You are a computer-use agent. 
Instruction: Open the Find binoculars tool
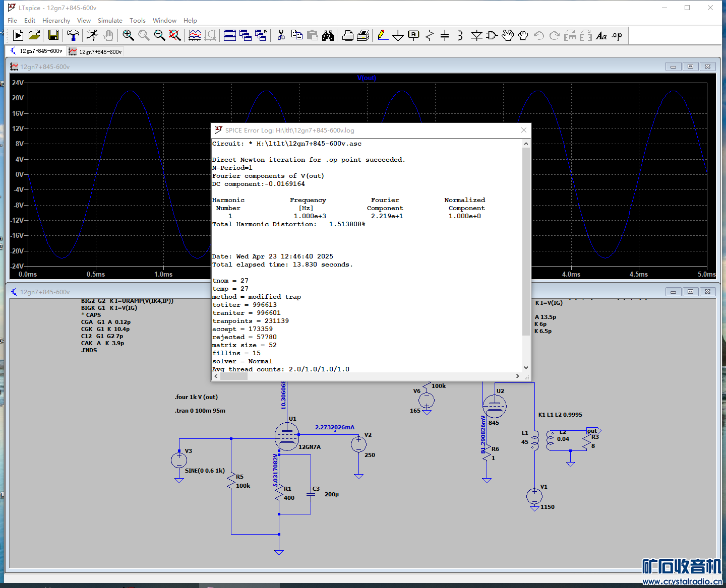pos(328,35)
